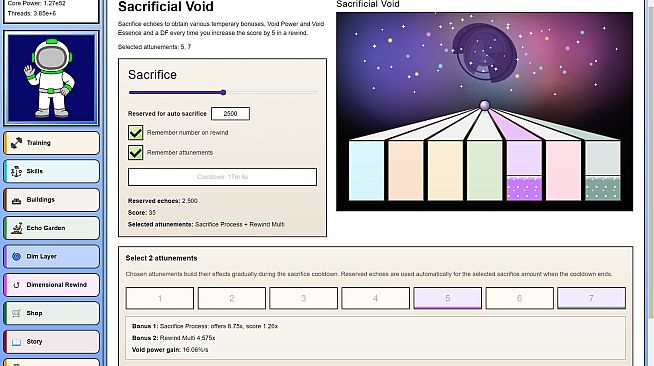Click 'Bonus 1: Sacrifice Process' line
The height and width of the screenshot is (366, 654).
[x=205, y=326]
